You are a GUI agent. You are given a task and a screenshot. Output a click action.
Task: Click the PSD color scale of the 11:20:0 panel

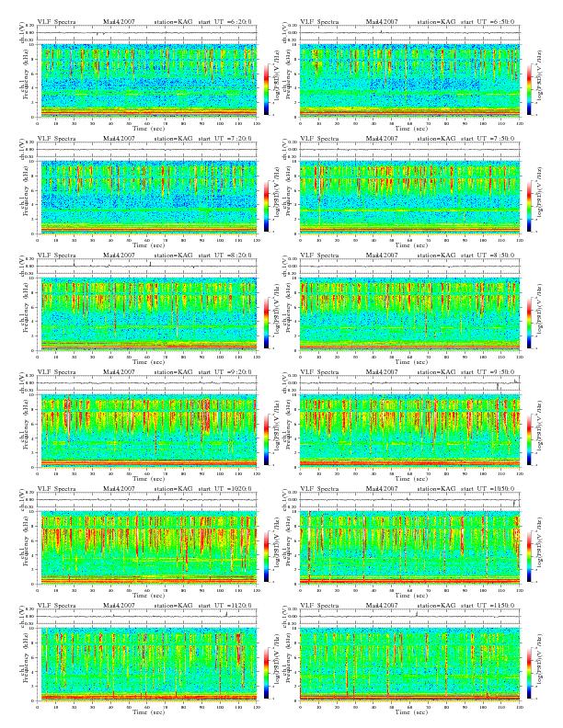pos(266,673)
